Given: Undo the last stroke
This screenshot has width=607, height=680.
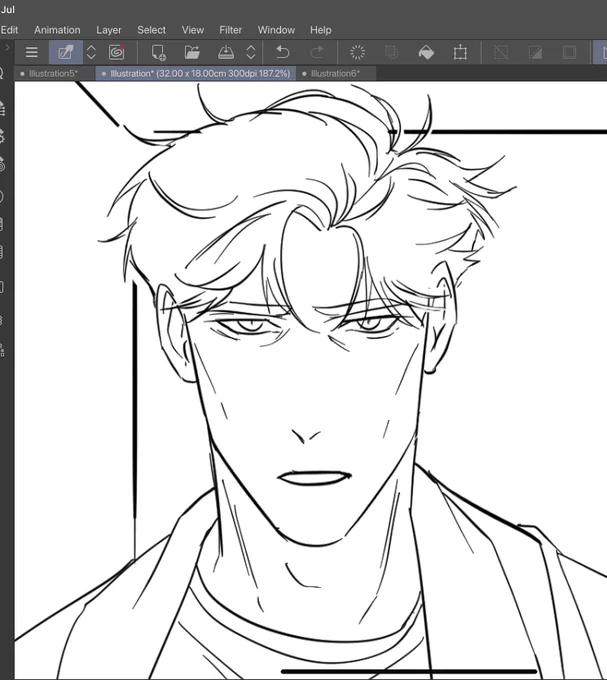Looking at the screenshot, I should click(283, 52).
